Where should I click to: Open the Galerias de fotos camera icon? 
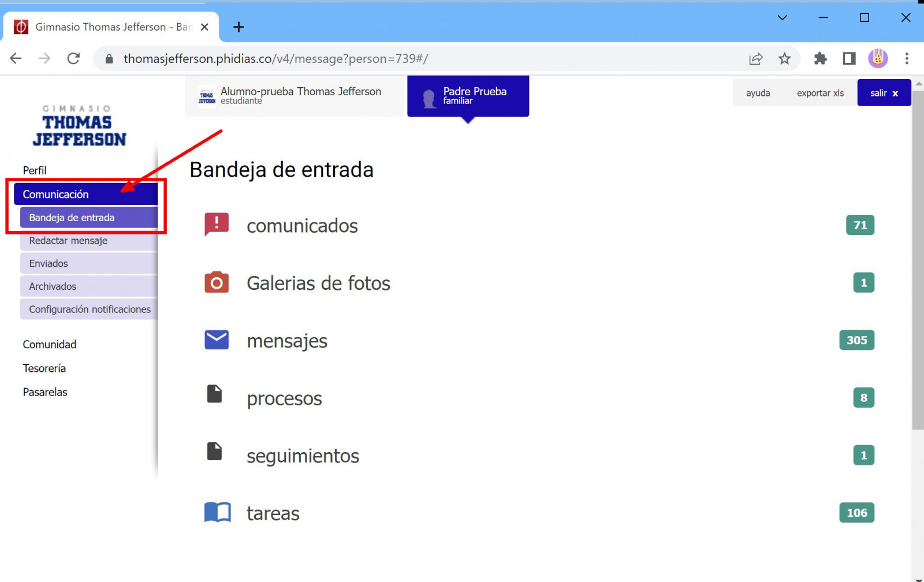(217, 282)
